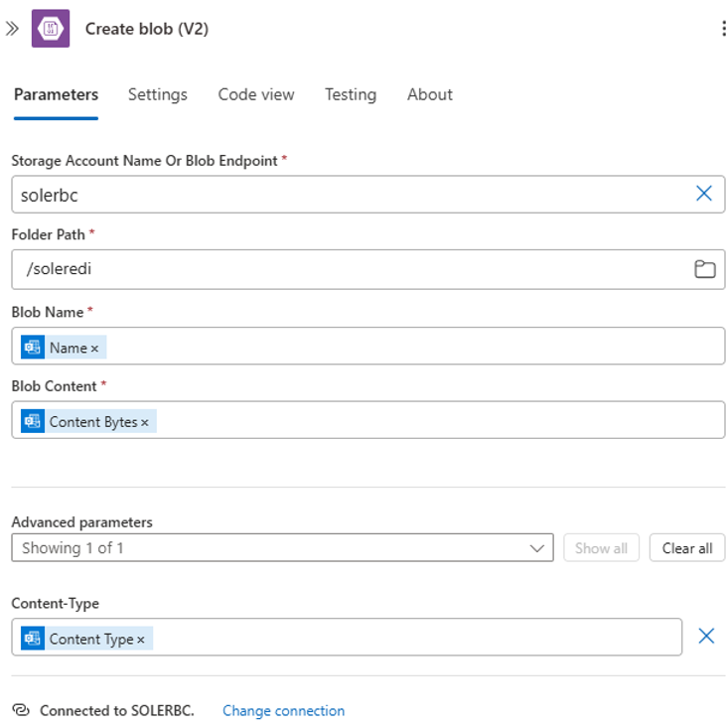Remove the Content Bytes token
This screenshot has height=728, width=728.
(x=145, y=423)
